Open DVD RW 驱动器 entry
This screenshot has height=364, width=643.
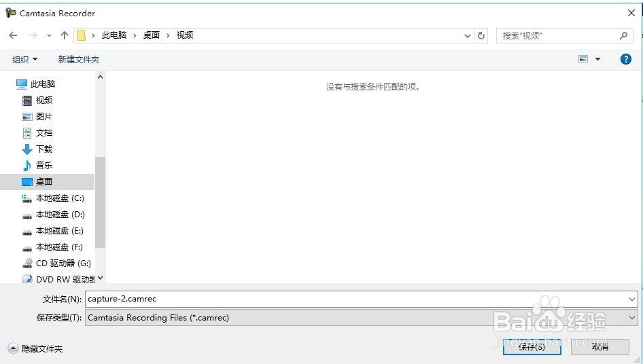click(58, 279)
